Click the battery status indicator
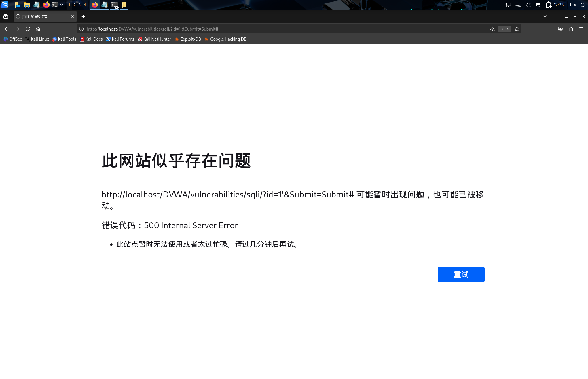The image size is (588, 379). point(548,5)
